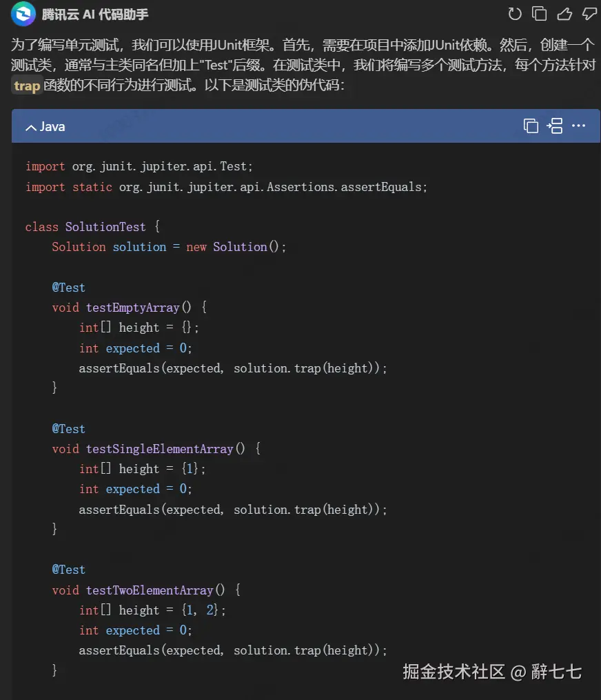Click 'void testSingleElementArray() {' line

click(156, 449)
